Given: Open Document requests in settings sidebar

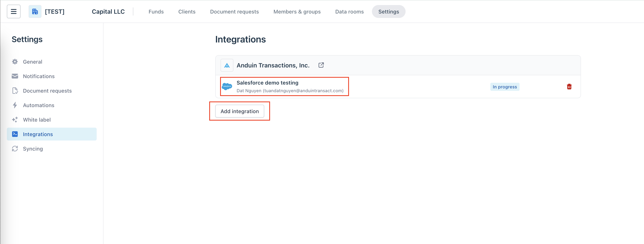Looking at the screenshot, I should [x=47, y=91].
